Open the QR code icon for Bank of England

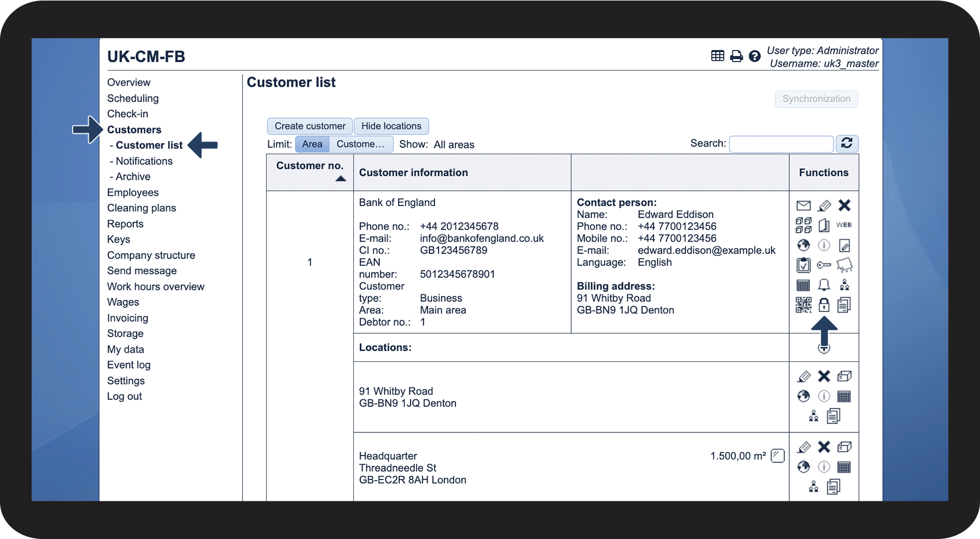[803, 305]
